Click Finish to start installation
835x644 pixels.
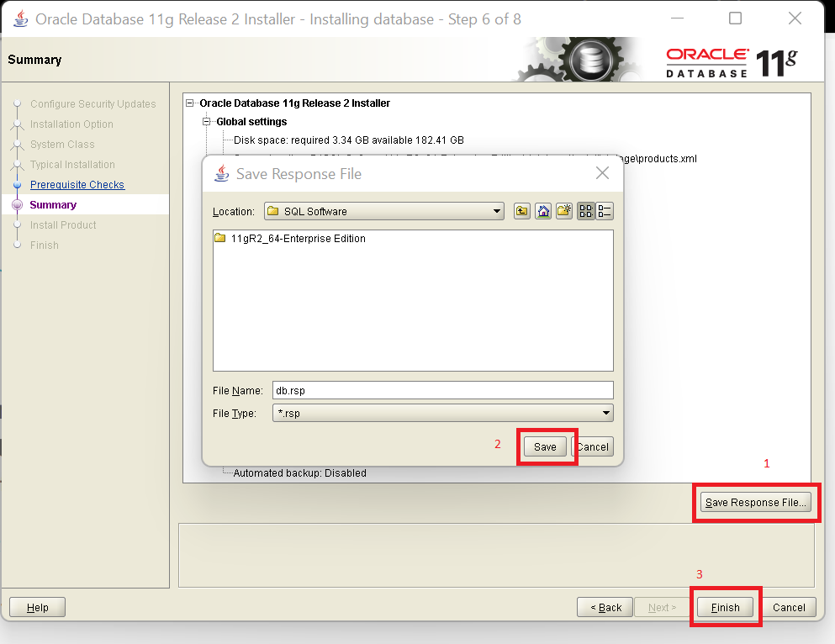click(726, 607)
